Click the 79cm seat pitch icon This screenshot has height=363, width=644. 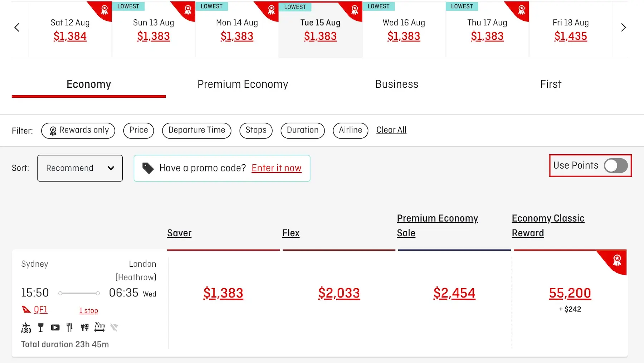99,327
